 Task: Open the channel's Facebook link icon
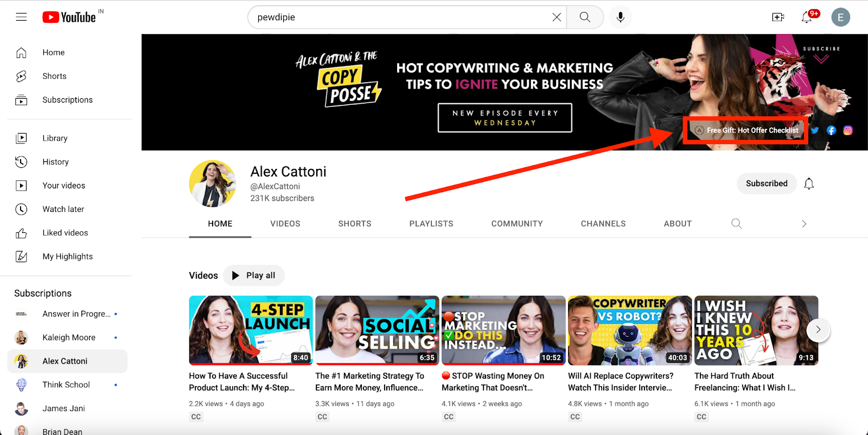(x=831, y=130)
